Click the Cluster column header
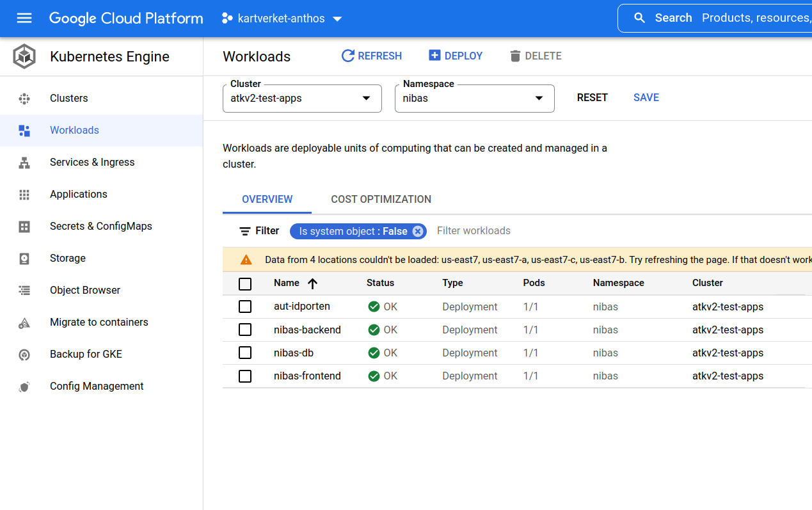 coord(708,283)
